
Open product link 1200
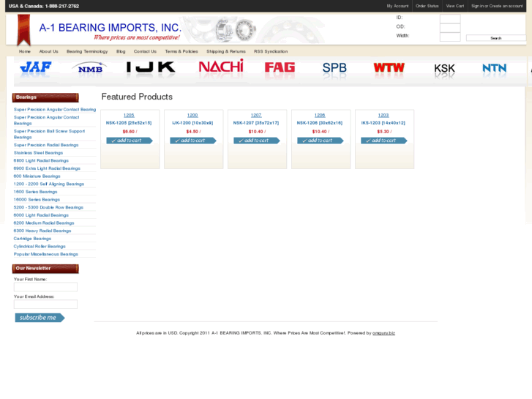coord(192,116)
